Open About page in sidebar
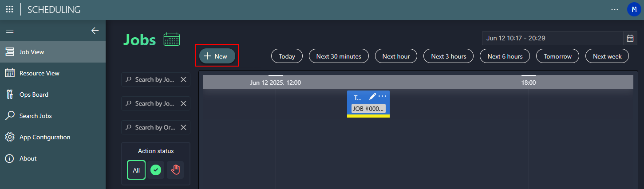The height and width of the screenshot is (189, 644). point(53,158)
